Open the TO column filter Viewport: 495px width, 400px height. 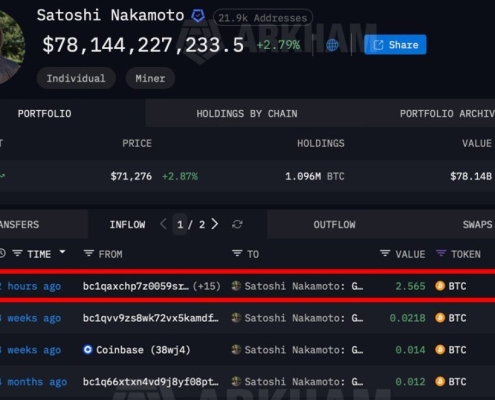pos(237,254)
